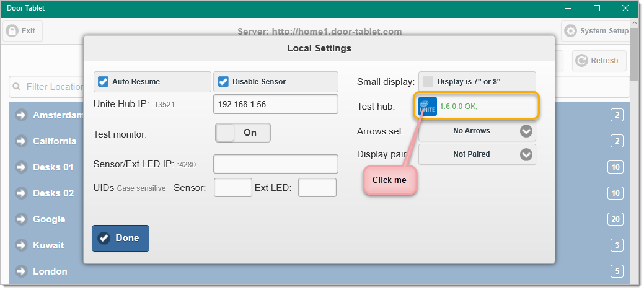Click the Sensor UID input box
The width and height of the screenshot is (644, 290).
pos(233,187)
